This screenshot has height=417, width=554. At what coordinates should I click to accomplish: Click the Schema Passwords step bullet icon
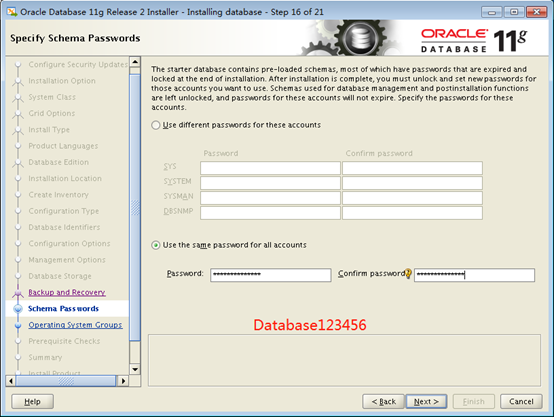[18, 309]
